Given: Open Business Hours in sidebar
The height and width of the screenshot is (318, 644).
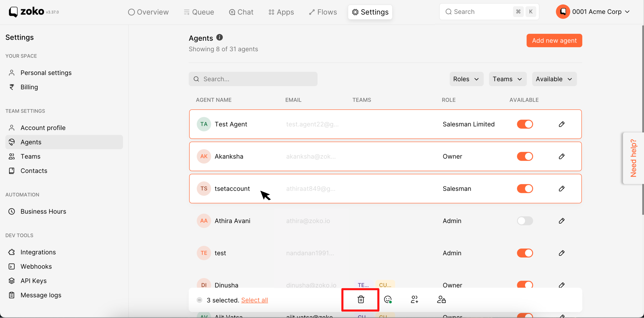Looking at the screenshot, I should (64, 211).
